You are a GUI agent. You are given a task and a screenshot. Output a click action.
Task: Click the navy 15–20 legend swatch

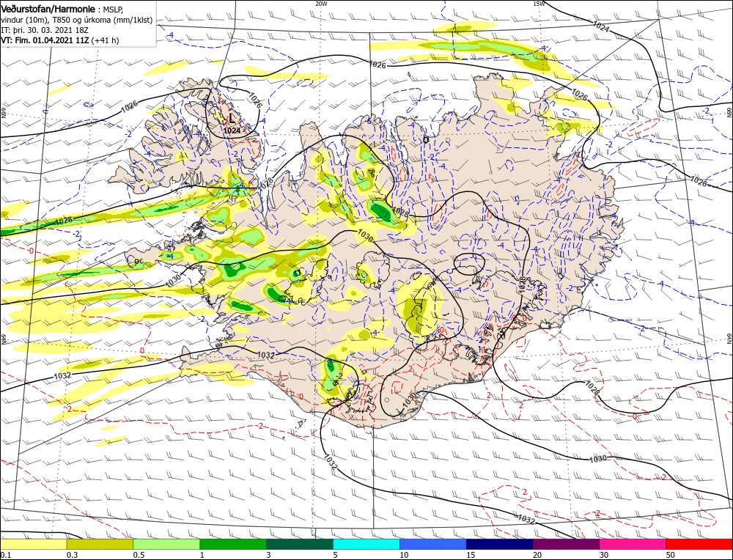coord(500,544)
